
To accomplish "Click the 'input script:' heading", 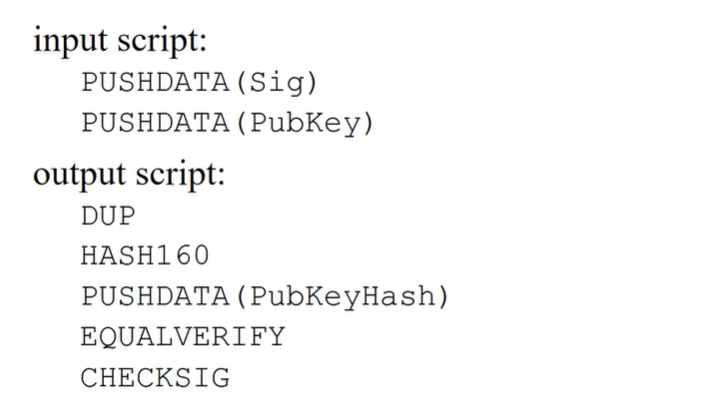I will [119, 41].
